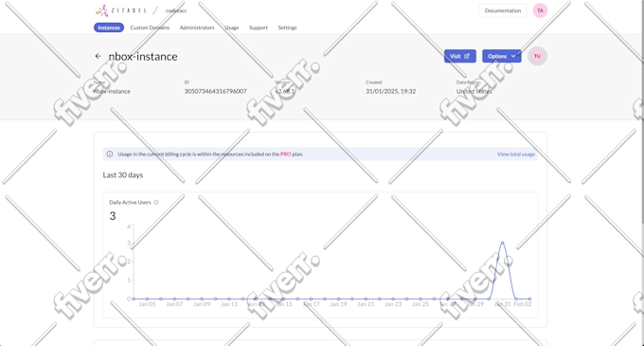The height and width of the screenshot is (346, 644).
Task: Click the instance ID 305073464316796007
Action: click(x=216, y=91)
